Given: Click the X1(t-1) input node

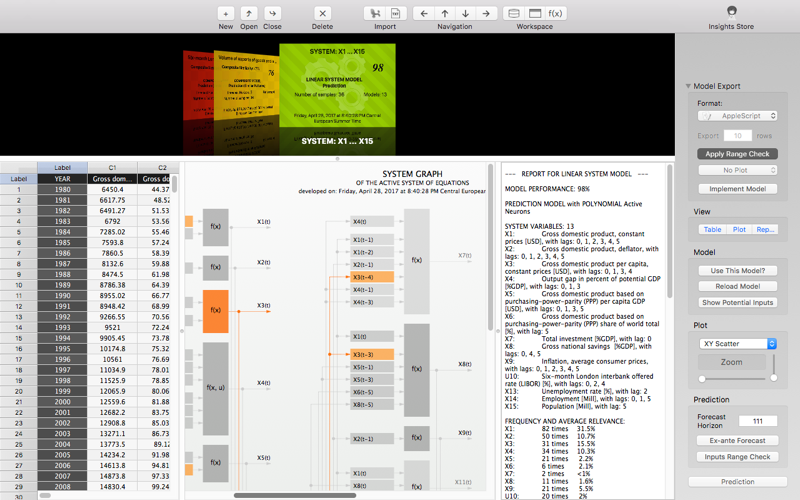Looking at the screenshot, I should pyautogui.click(x=372, y=239).
